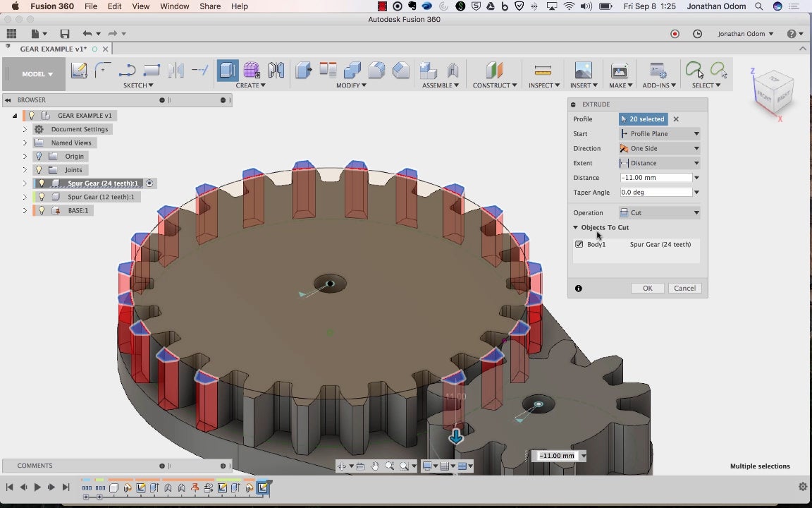Open the Direction dropdown
This screenshot has width=812, height=508.
(659, 148)
